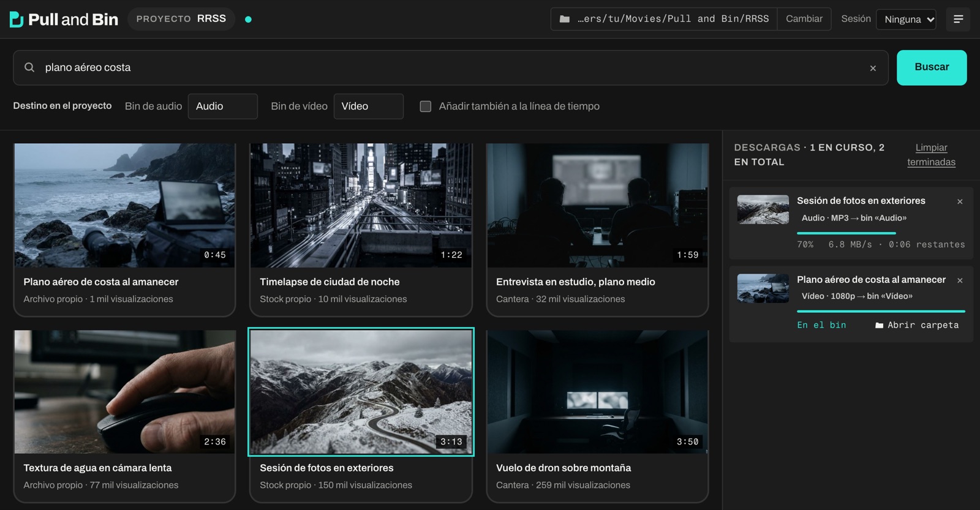Click the teal project status dot
Screen dimensions: 980x510
pos(248,19)
